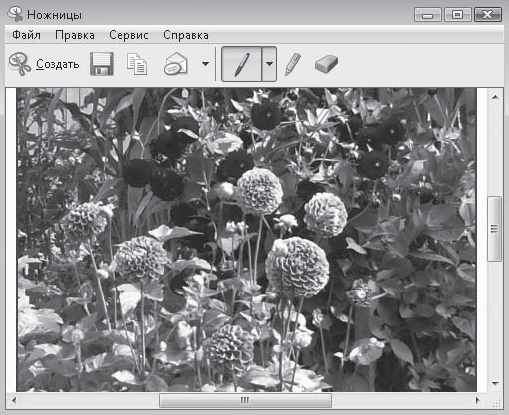Click the vertical scrollbar thumb
Screen dimensions: 509x415
click(494, 229)
